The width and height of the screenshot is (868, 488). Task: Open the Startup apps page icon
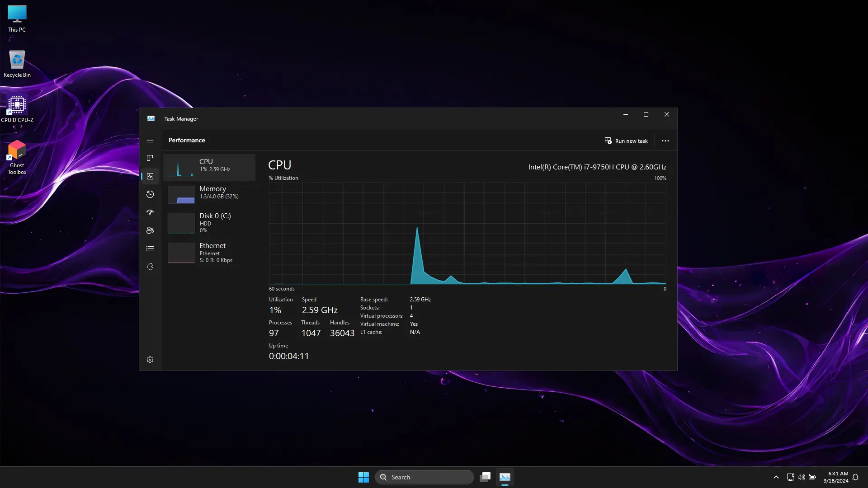tap(150, 212)
